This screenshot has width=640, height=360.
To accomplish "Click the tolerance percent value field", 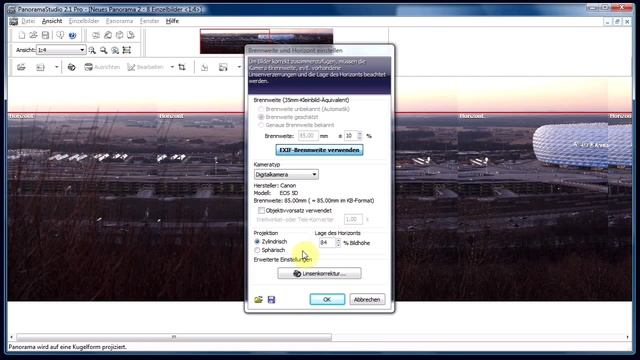I will click(x=351, y=136).
